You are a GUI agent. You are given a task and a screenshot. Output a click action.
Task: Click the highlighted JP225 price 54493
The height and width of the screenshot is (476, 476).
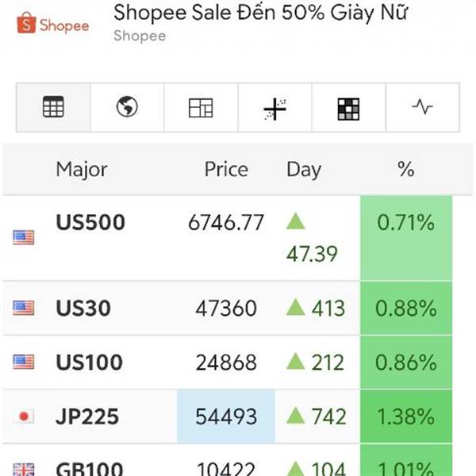click(226, 416)
